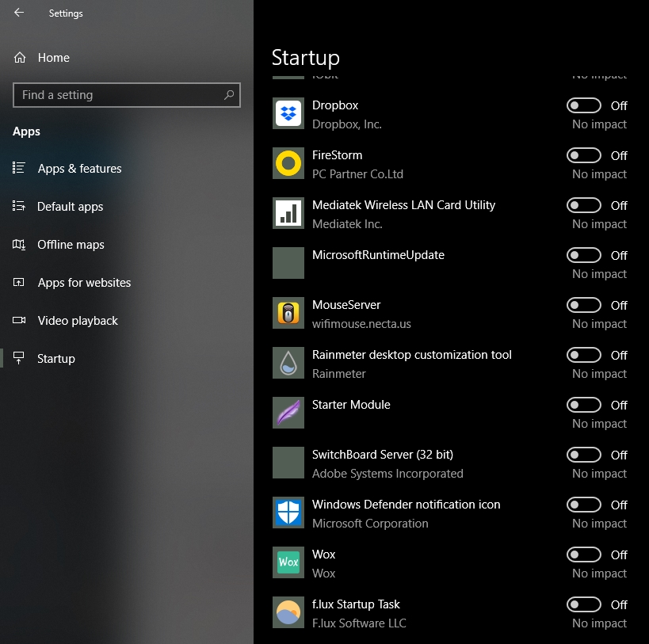Toggle Wox startup on
This screenshot has width=649, height=644.
(583, 554)
